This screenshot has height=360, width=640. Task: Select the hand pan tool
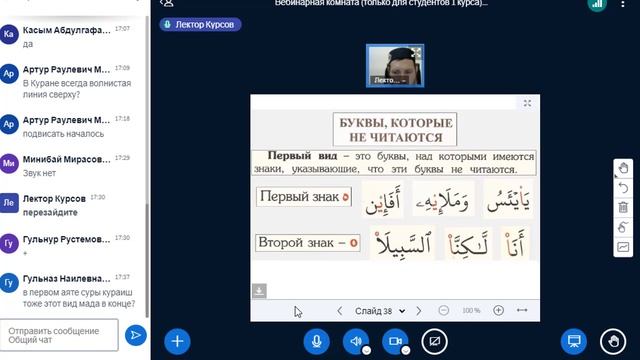pos(623,168)
